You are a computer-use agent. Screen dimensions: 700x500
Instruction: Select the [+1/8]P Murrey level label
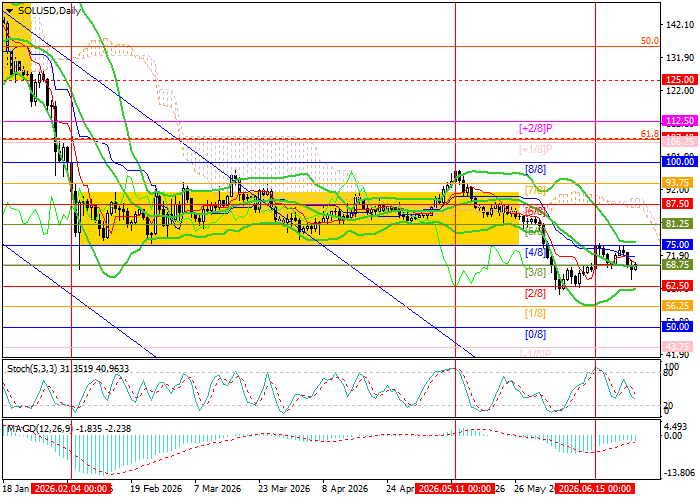[536, 149]
